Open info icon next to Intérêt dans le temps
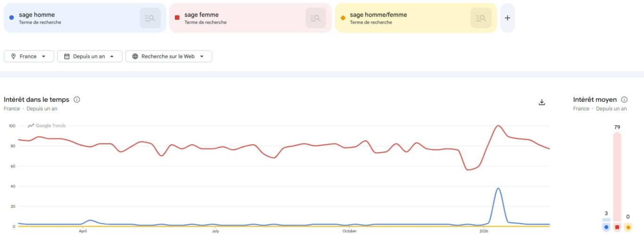This screenshot has height=242, width=644. click(77, 100)
